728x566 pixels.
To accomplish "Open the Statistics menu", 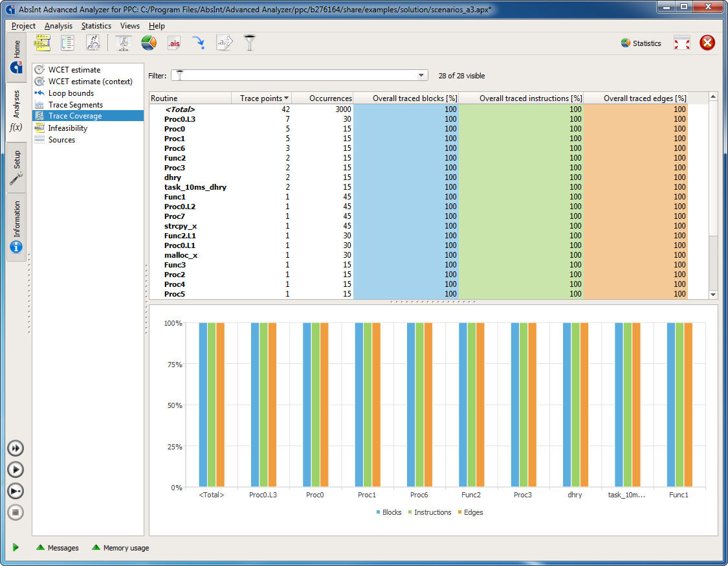I will (x=96, y=26).
